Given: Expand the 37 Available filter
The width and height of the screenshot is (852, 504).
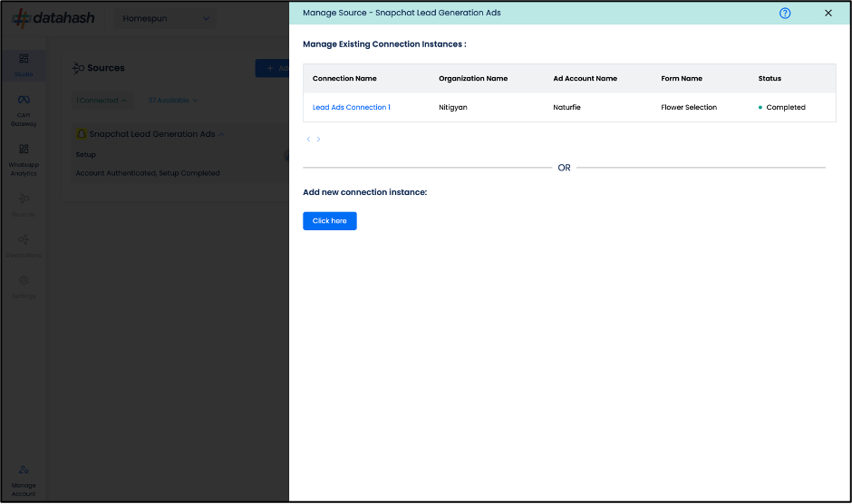Looking at the screenshot, I should [173, 100].
